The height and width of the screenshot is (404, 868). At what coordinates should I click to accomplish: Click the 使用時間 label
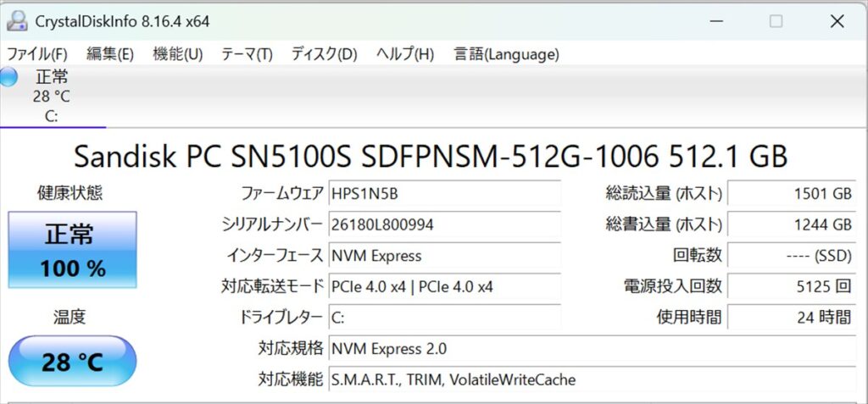coord(689,318)
